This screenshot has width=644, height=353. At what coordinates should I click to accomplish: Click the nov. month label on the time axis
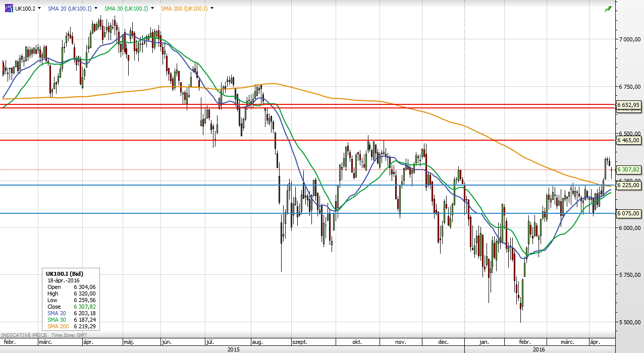[401, 342]
